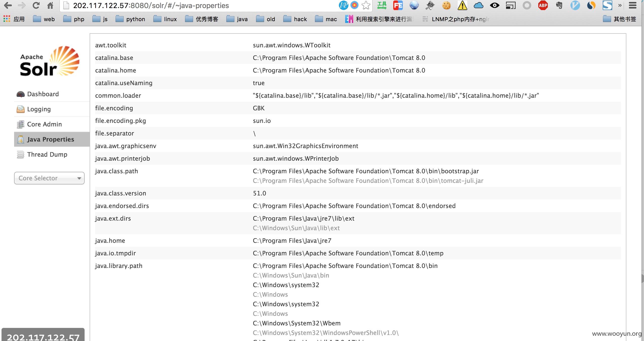Open the cast screen extension icon
The width and height of the screenshot is (644, 341).
pyautogui.click(x=511, y=5)
